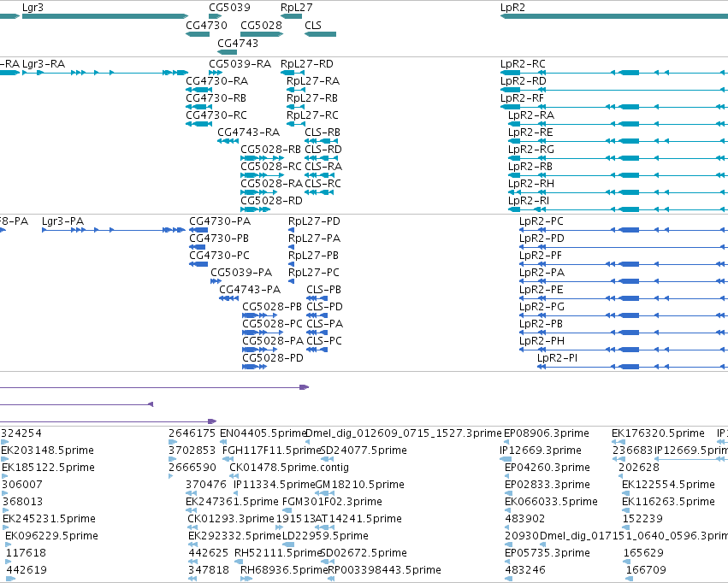Click transcript CG5039-RA

(x=240, y=64)
